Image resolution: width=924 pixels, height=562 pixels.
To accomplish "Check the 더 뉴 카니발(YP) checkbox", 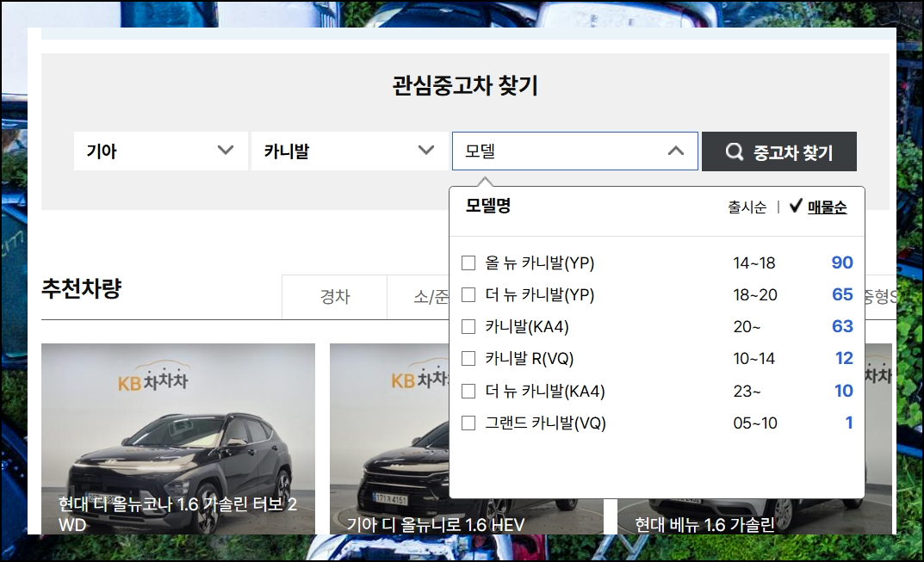I will (468, 294).
